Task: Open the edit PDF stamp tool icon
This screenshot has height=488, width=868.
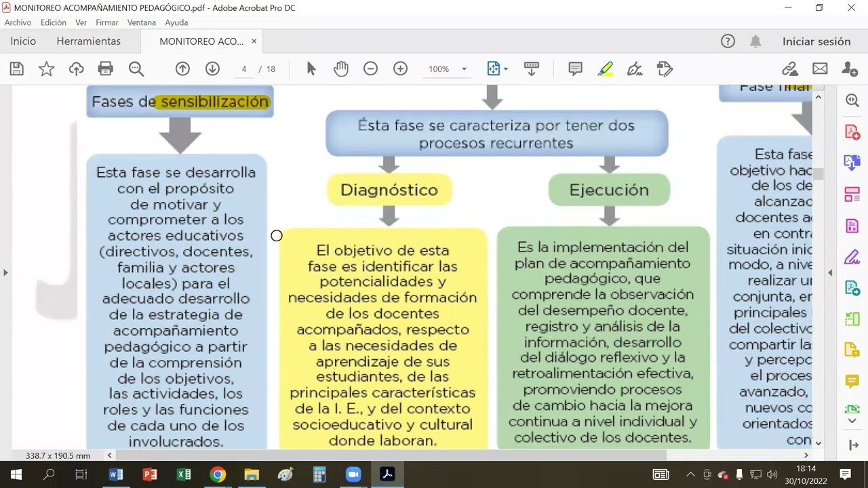Action: [x=665, y=68]
